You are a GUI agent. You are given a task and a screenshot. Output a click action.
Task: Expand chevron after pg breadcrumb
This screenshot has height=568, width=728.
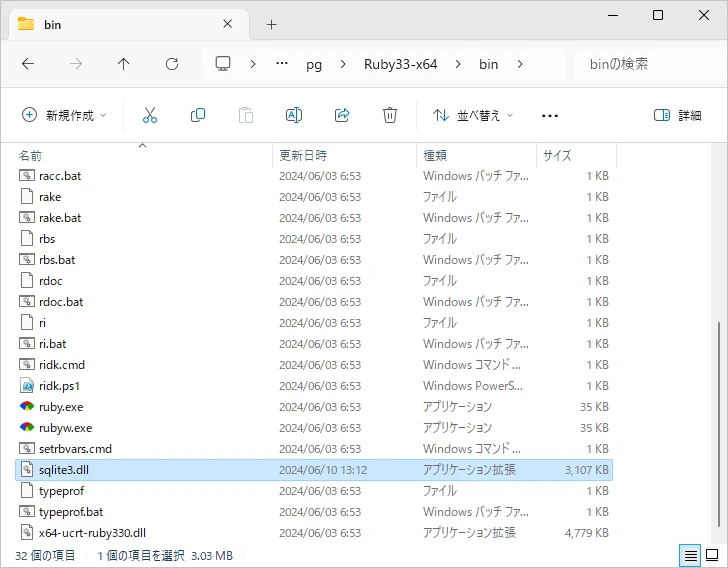[x=343, y=64]
